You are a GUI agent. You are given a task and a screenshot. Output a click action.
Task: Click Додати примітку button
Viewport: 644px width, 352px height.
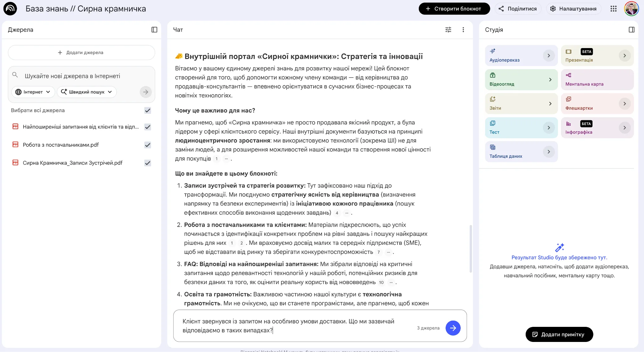click(559, 334)
